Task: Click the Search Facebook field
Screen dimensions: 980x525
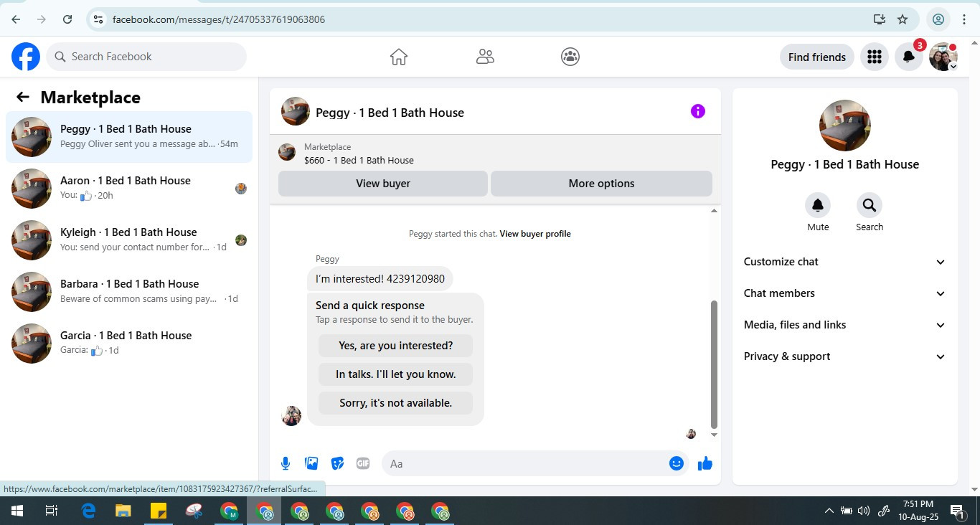Action: (x=146, y=57)
